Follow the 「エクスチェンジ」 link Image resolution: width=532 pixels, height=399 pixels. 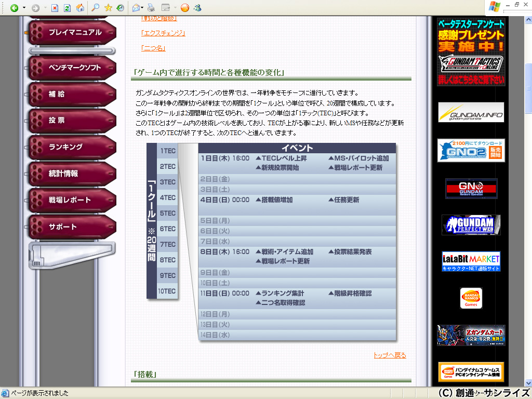[x=163, y=33]
